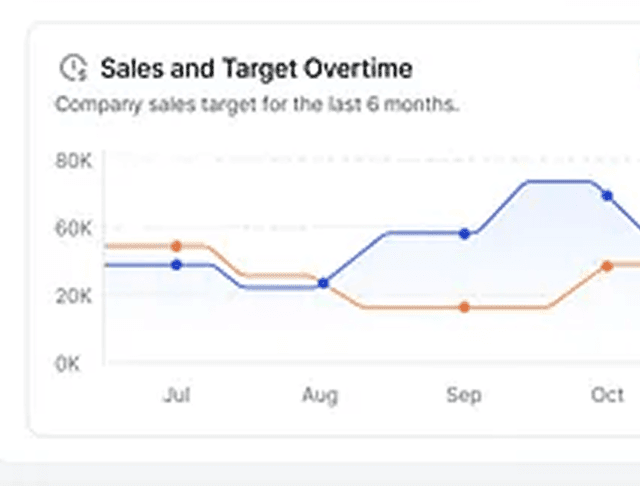Click the Aug label on the x-axis

(x=320, y=395)
